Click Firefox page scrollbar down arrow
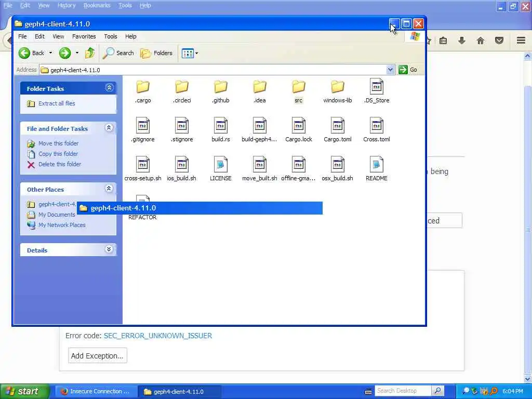Screen dimensions: 532x399 (x=528, y=379)
